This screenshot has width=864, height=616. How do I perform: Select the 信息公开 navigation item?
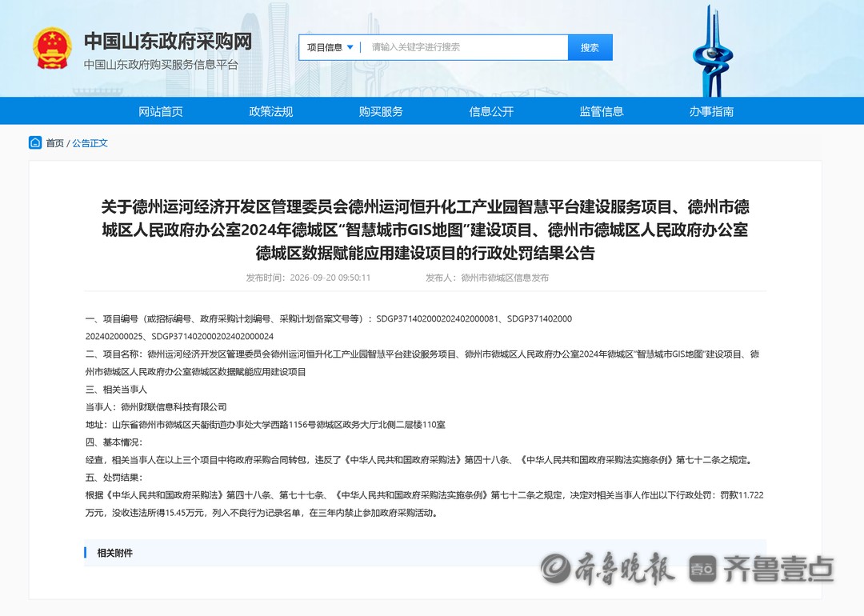tap(491, 111)
